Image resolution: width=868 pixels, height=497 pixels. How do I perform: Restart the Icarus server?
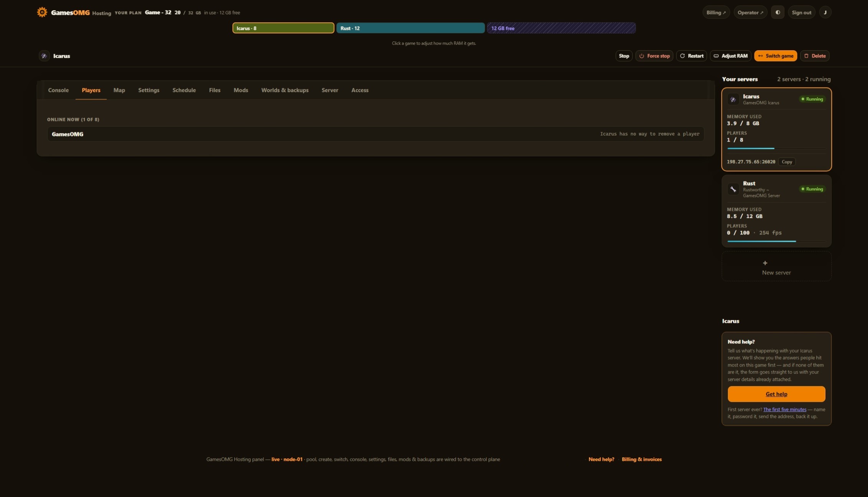click(691, 56)
